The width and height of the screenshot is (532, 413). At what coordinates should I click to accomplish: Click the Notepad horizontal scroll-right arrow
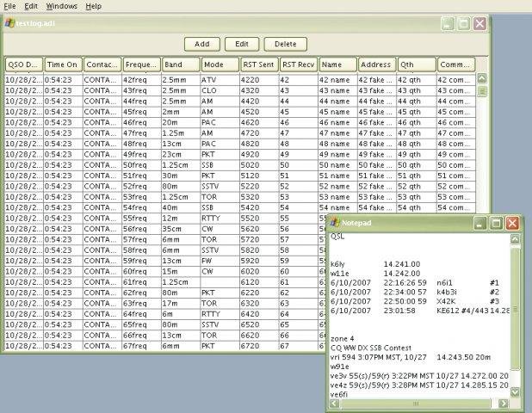504,404
